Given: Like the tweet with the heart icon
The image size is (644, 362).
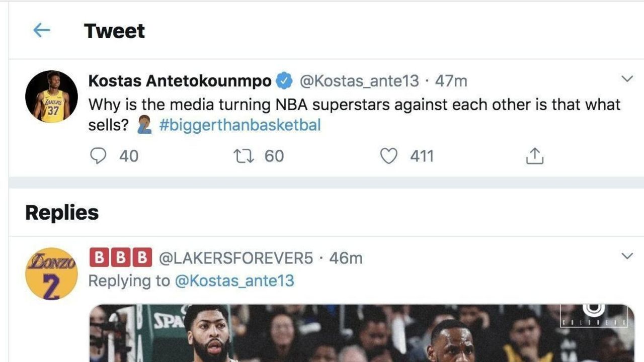Looking at the screenshot, I should [388, 156].
